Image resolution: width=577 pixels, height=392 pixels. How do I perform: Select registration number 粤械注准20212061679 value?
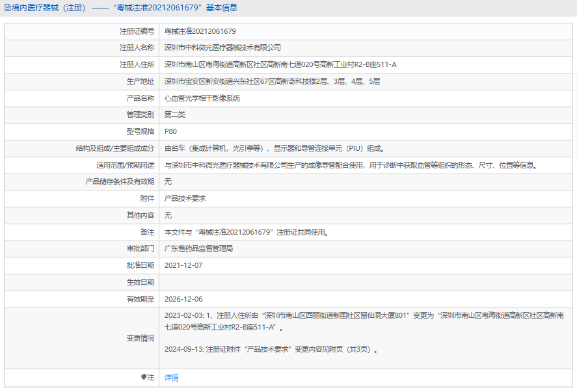pos(200,32)
